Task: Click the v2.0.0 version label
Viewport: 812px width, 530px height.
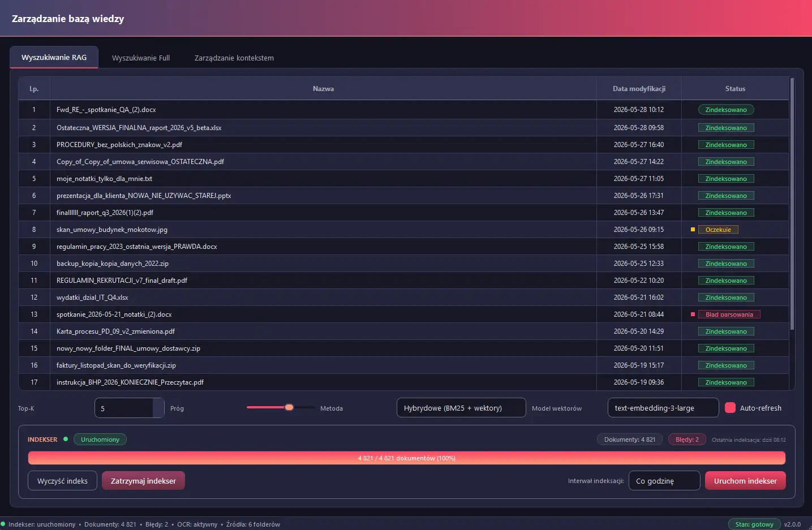Action: [792, 524]
